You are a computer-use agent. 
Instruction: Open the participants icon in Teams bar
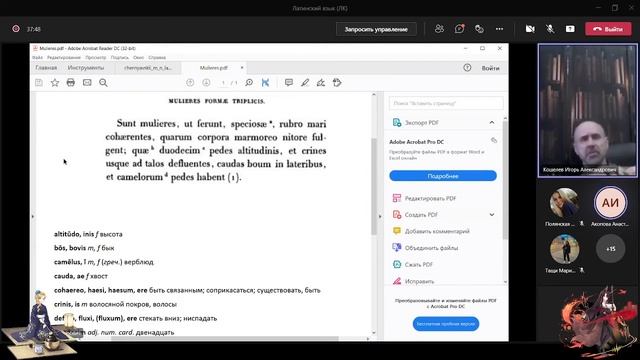click(439, 29)
